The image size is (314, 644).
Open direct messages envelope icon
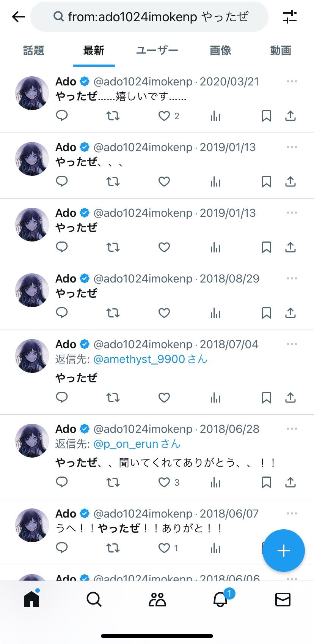click(283, 600)
